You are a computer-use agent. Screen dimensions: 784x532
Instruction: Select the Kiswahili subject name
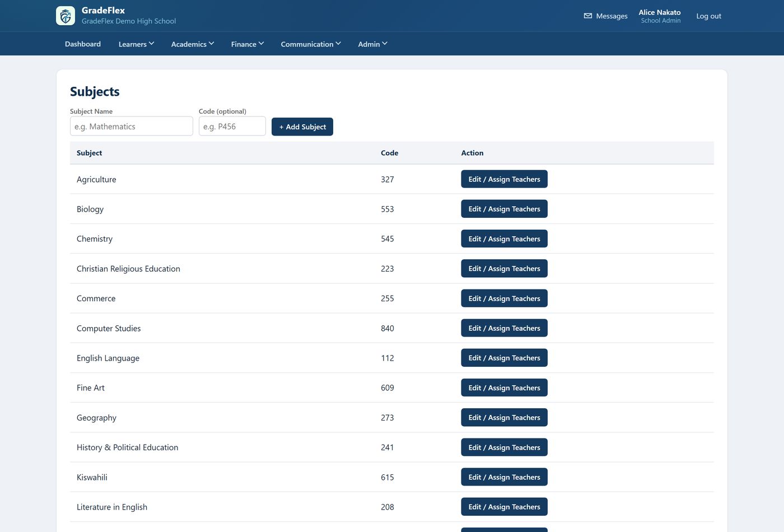point(92,477)
